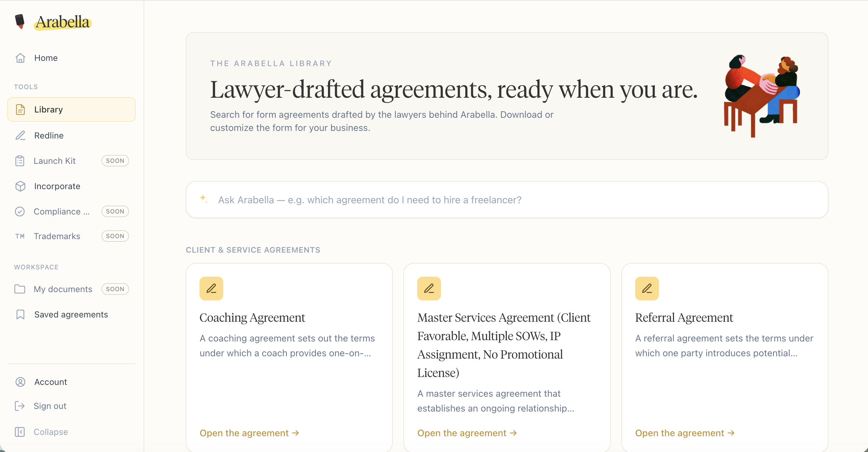Sign out of Arabella

coord(71,406)
